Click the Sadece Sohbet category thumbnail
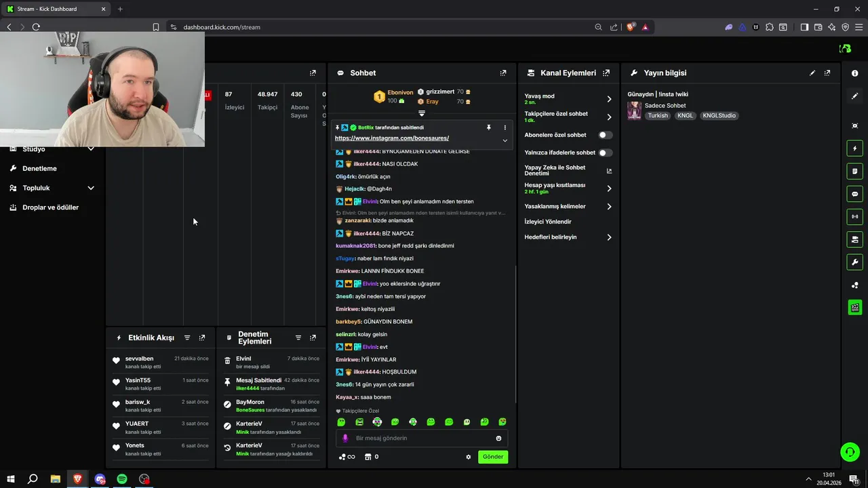Viewport: 868px width, 488px height. coord(634,110)
